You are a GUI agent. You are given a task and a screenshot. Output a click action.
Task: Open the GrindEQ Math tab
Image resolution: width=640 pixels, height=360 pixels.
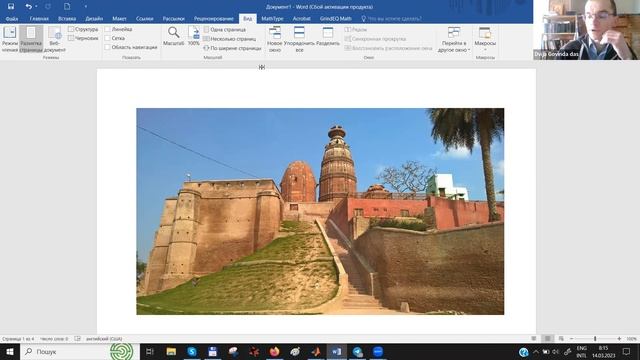pyautogui.click(x=336, y=18)
